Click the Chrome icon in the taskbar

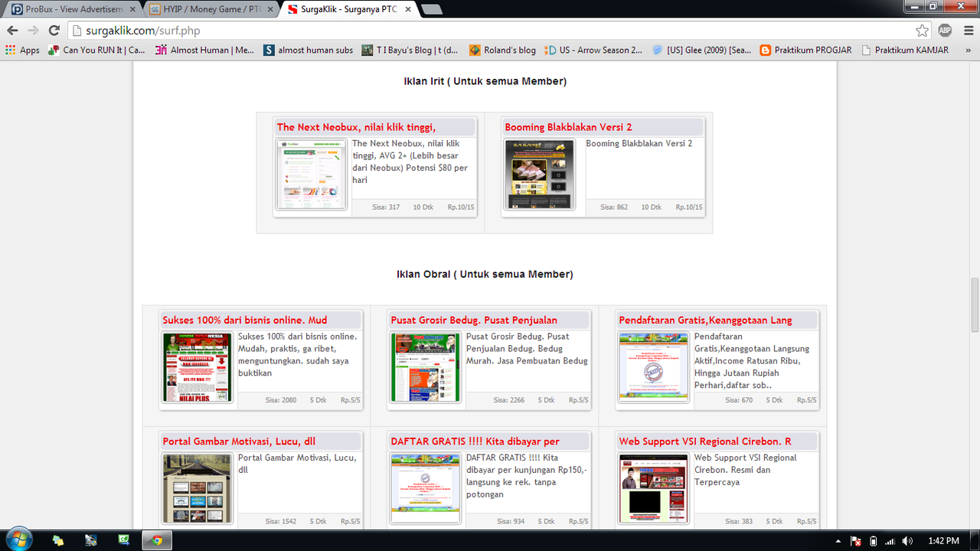click(x=157, y=540)
